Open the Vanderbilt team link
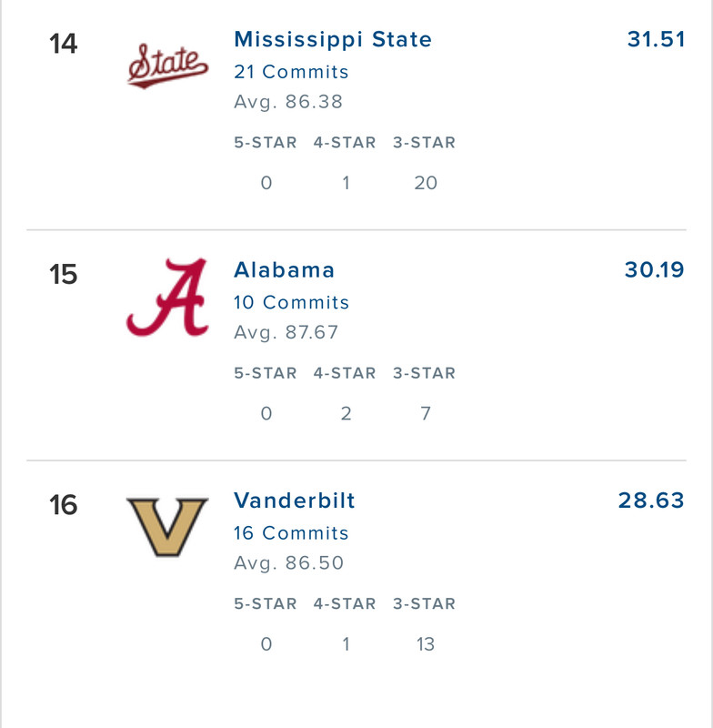 click(295, 500)
